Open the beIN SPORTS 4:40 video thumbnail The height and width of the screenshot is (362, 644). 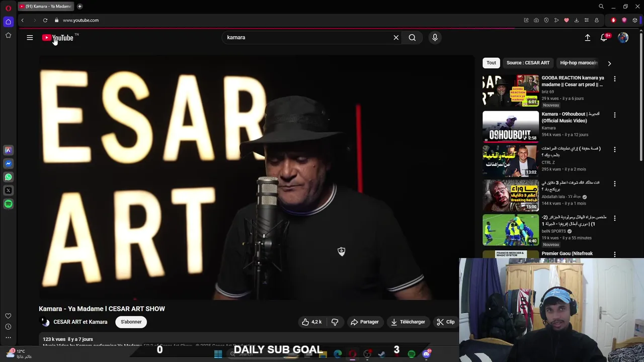pyautogui.click(x=511, y=230)
